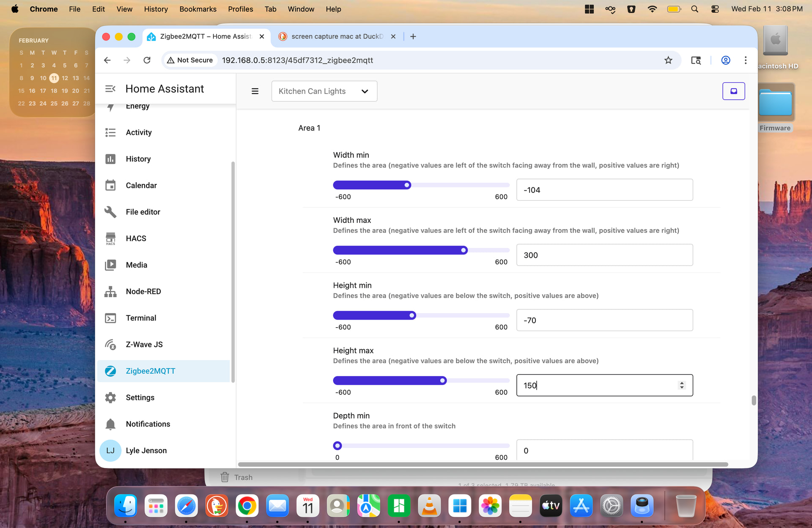Open the File editor wrench icon

point(110,212)
